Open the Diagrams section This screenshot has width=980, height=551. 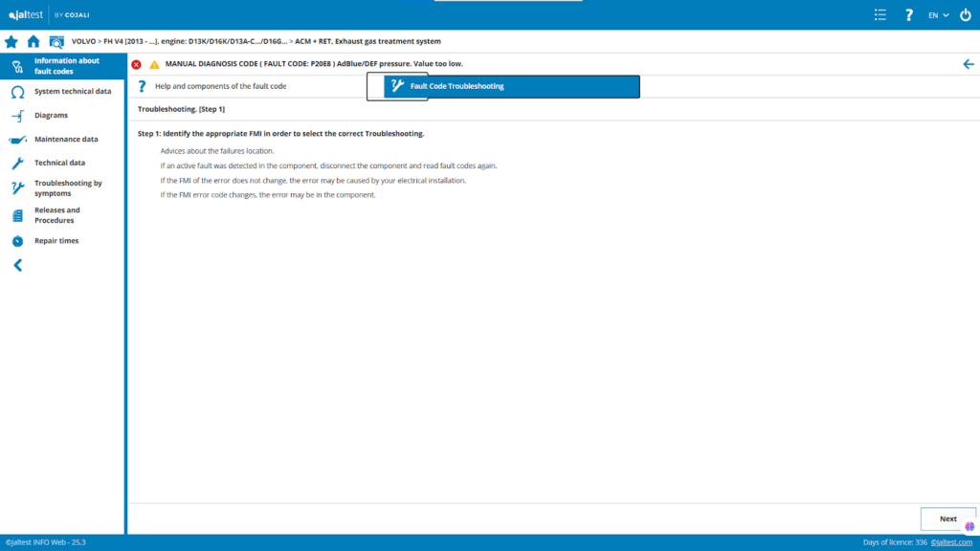(x=51, y=116)
